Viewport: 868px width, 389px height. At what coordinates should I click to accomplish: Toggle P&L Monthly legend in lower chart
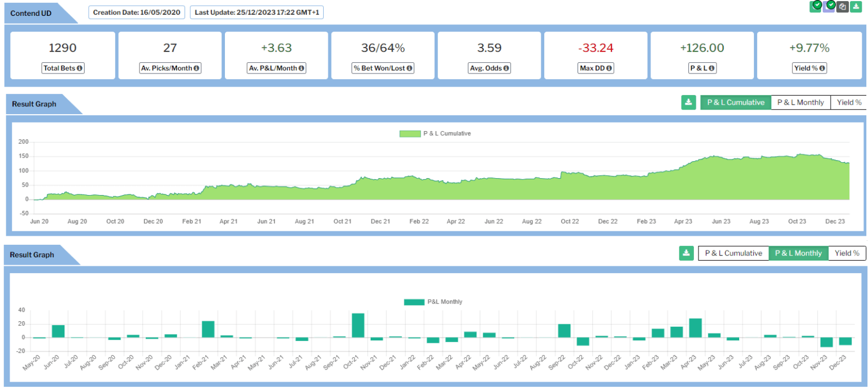433,302
